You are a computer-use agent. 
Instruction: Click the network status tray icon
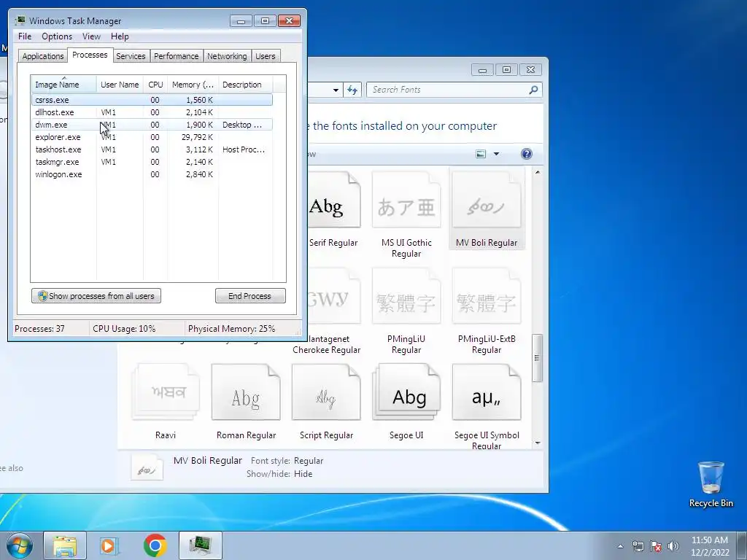tap(638, 546)
